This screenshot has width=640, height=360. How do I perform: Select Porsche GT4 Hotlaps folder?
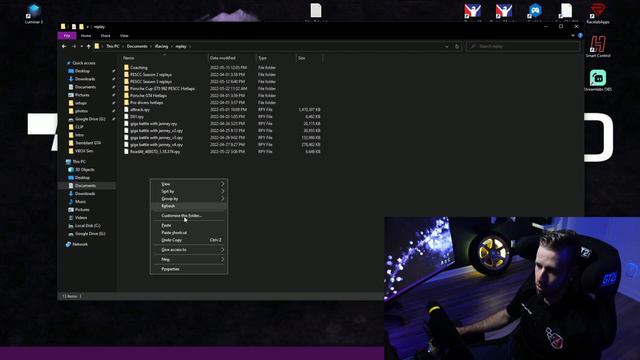point(148,96)
